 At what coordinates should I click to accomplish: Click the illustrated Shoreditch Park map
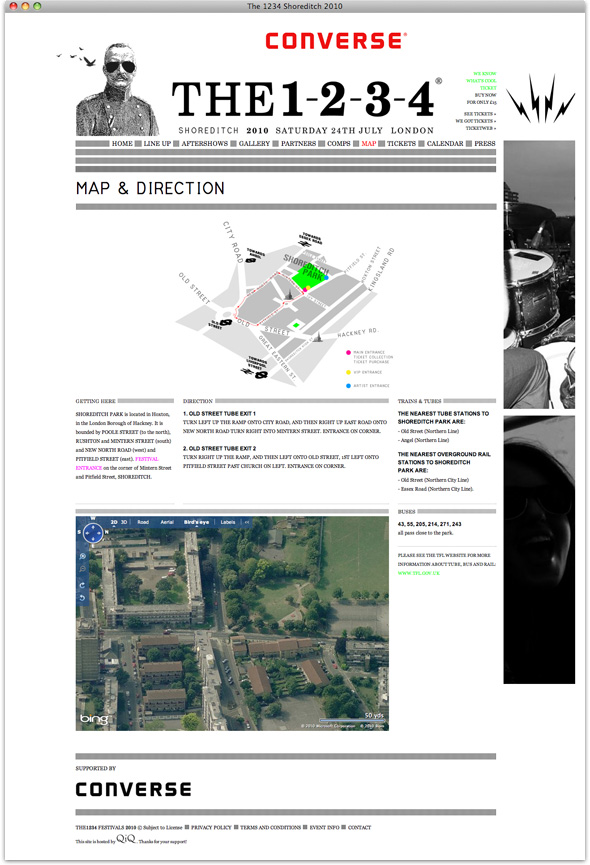286,304
